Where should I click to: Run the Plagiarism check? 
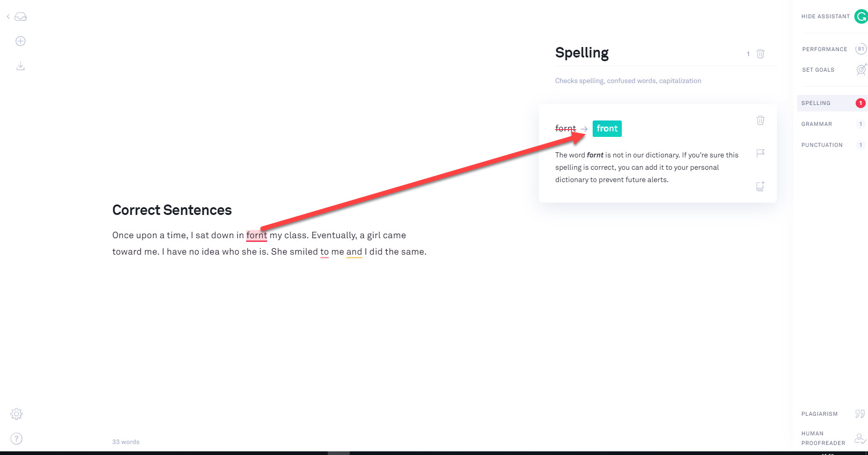pos(820,414)
